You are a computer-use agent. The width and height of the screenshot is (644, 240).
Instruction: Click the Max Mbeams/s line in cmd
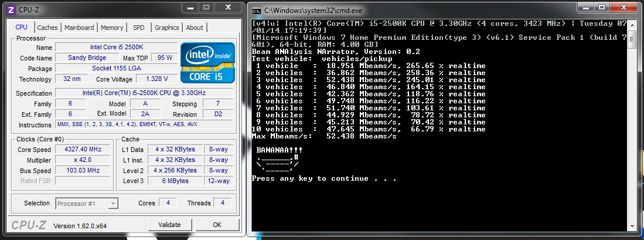coord(324,136)
